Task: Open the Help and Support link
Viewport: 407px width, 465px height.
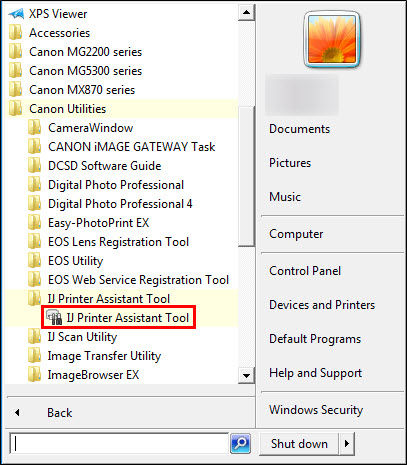Action: pyautogui.click(x=315, y=373)
